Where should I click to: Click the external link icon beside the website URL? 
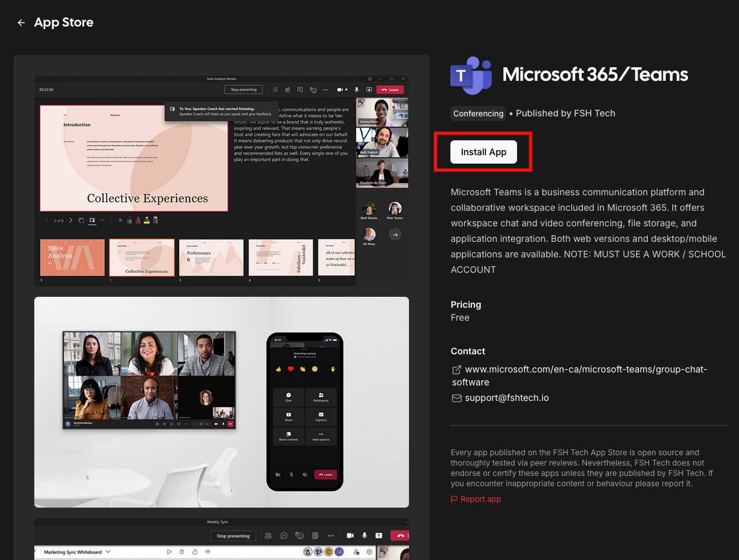(x=456, y=370)
